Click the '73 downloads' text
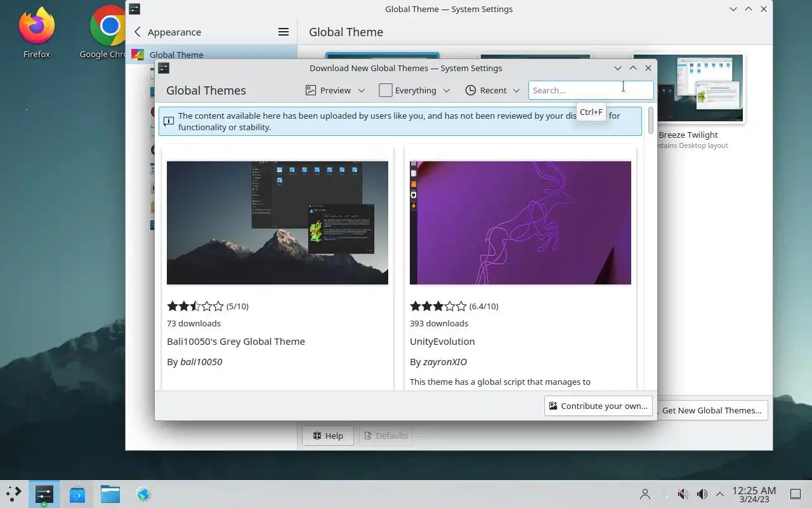 coord(193,323)
